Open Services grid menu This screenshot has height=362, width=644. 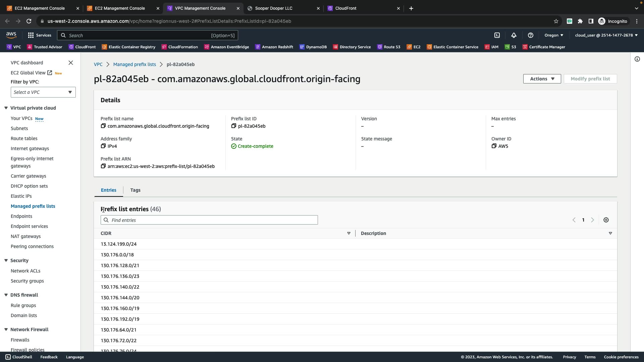[x=40, y=35]
